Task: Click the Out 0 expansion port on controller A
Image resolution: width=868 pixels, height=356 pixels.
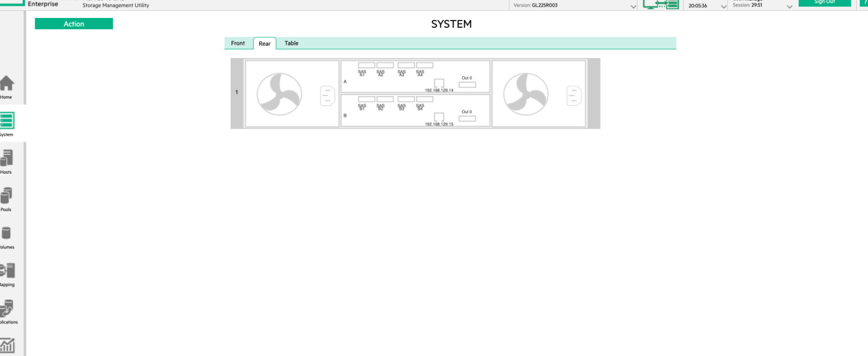Action: pyautogui.click(x=467, y=85)
